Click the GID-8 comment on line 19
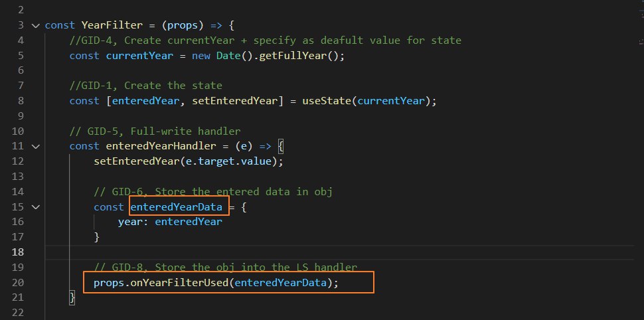This screenshot has height=320, width=644. coord(226,267)
